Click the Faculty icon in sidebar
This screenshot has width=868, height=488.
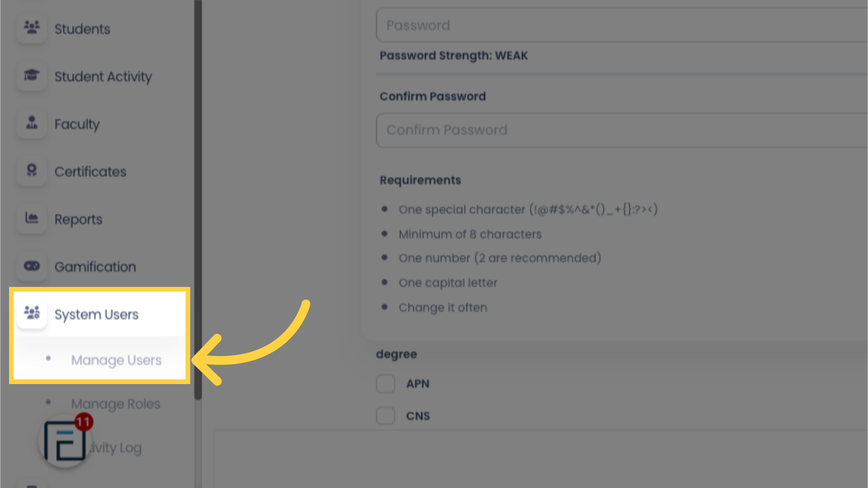[31, 123]
